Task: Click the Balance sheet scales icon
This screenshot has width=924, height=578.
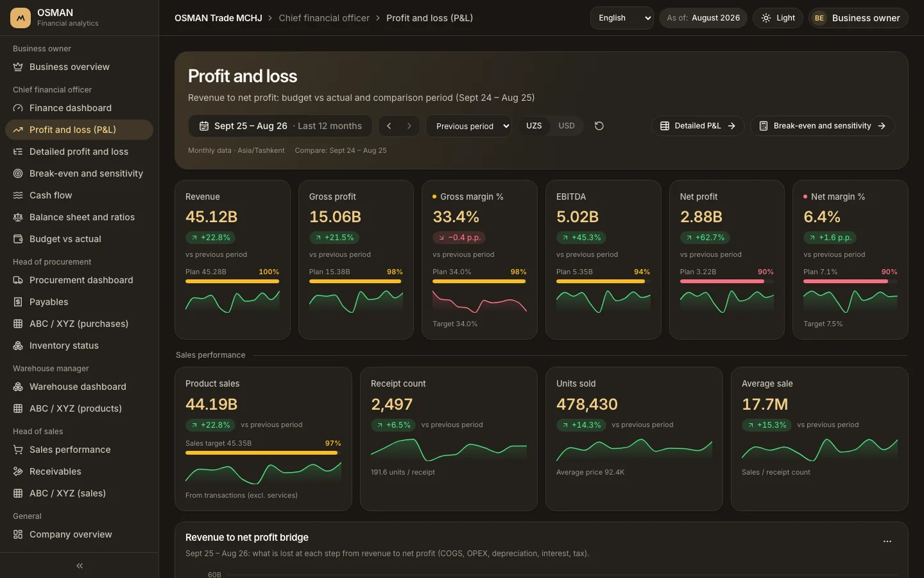Action: [18, 217]
